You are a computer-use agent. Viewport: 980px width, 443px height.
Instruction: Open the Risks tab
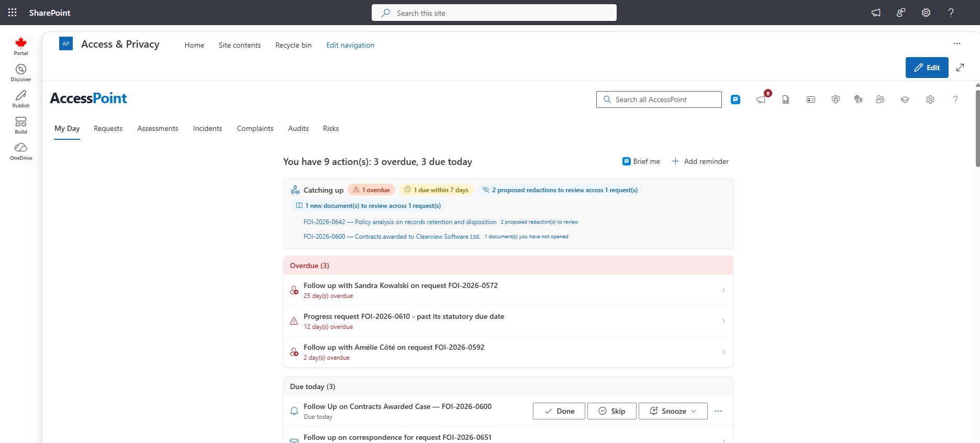tap(331, 128)
